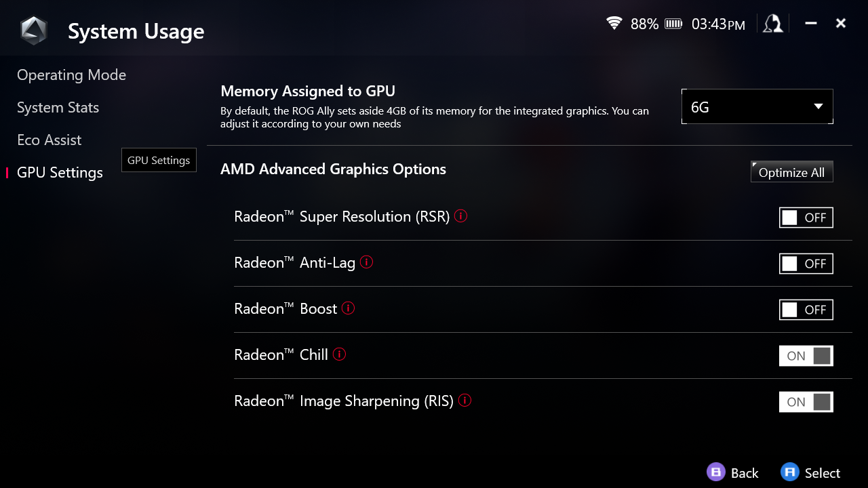Disable the Radeon Chill toggle
Viewport: 868px width, 488px height.
coord(806,356)
